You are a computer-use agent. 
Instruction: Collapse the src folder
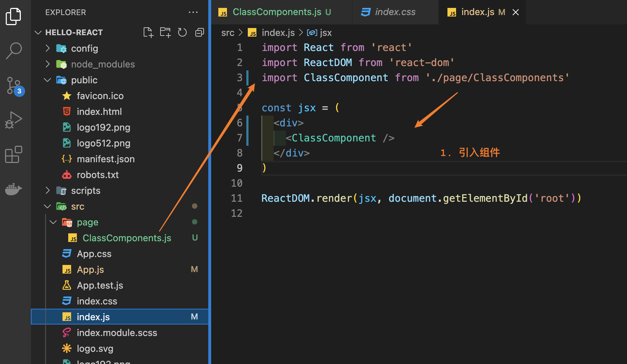(x=78, y=206)
